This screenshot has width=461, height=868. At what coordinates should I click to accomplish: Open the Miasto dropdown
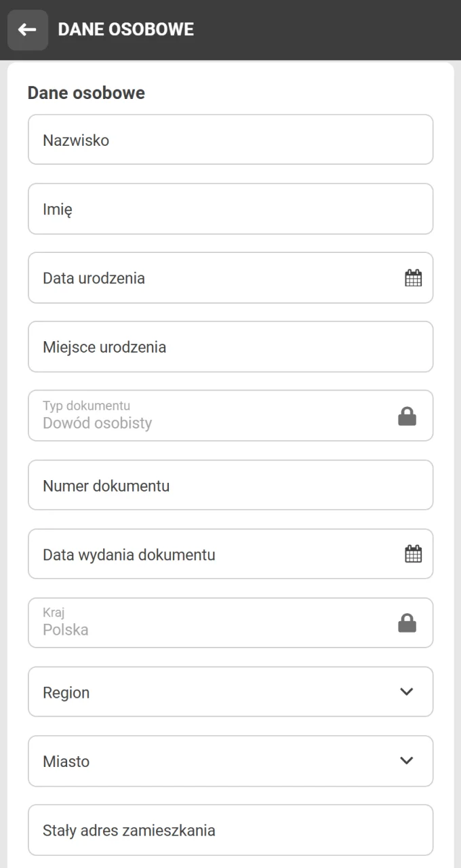(230, 761)
